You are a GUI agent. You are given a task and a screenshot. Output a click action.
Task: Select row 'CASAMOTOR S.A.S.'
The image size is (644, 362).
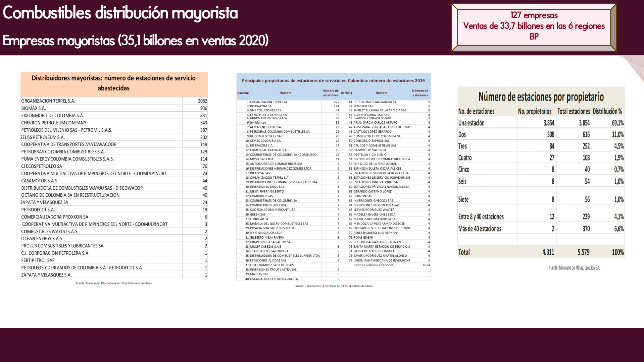114,181
